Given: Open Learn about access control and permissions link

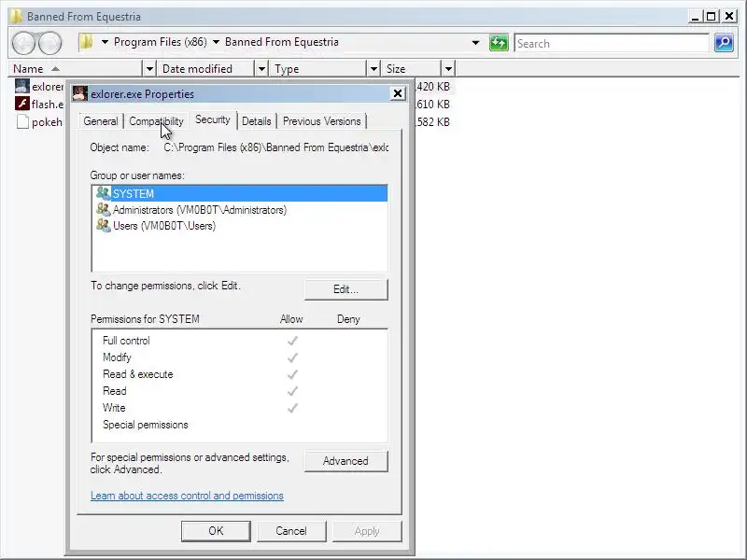Looking at the screenshot, I should tap(187, 496).
